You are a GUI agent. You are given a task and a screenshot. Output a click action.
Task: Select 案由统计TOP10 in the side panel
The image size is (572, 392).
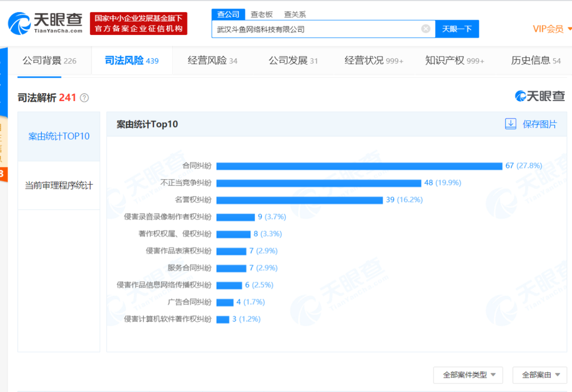click(x=59, y=137)
